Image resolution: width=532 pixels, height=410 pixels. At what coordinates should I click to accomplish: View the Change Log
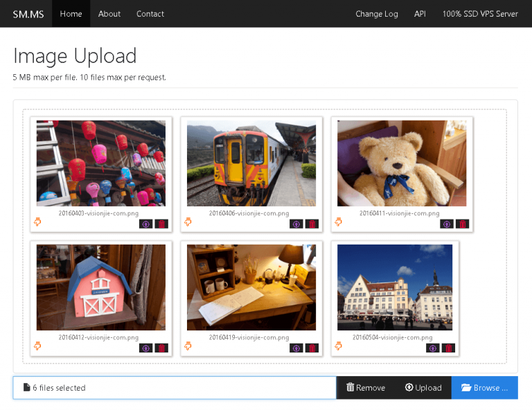click(x=377, y=14)
